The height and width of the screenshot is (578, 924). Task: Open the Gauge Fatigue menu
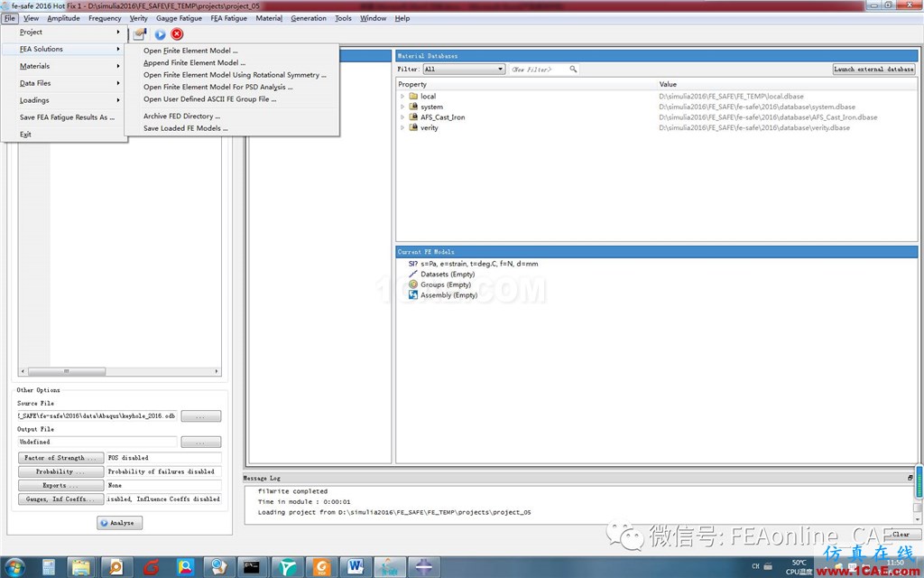tap(179, 18)
